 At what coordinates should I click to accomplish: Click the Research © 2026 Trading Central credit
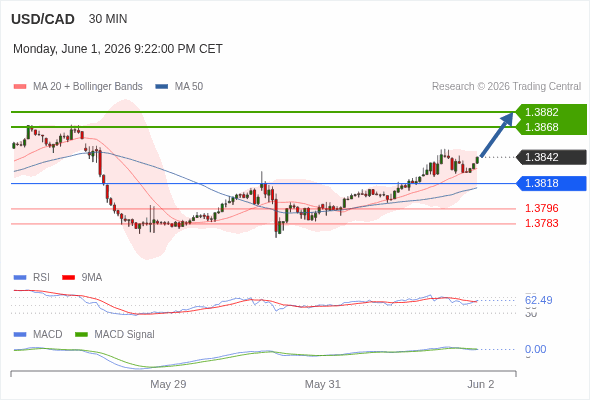(x=506, y=87)
